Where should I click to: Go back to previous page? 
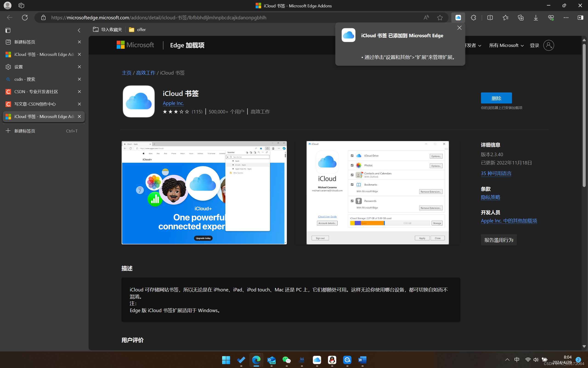pyautogui.click(x=9, y=17)
